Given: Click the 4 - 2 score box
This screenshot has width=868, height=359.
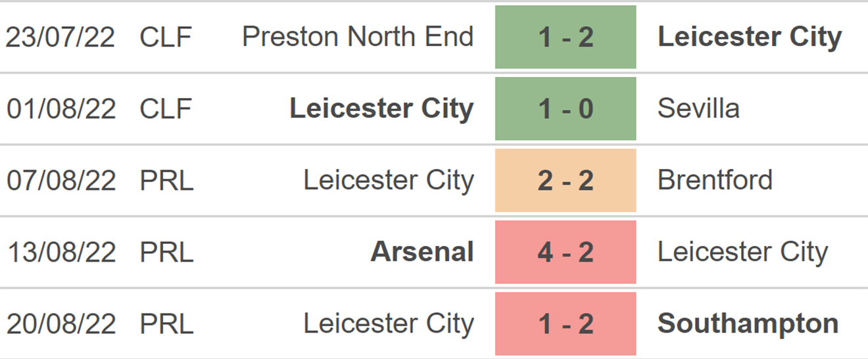Looking at the screenshot, I should [566, 252].
